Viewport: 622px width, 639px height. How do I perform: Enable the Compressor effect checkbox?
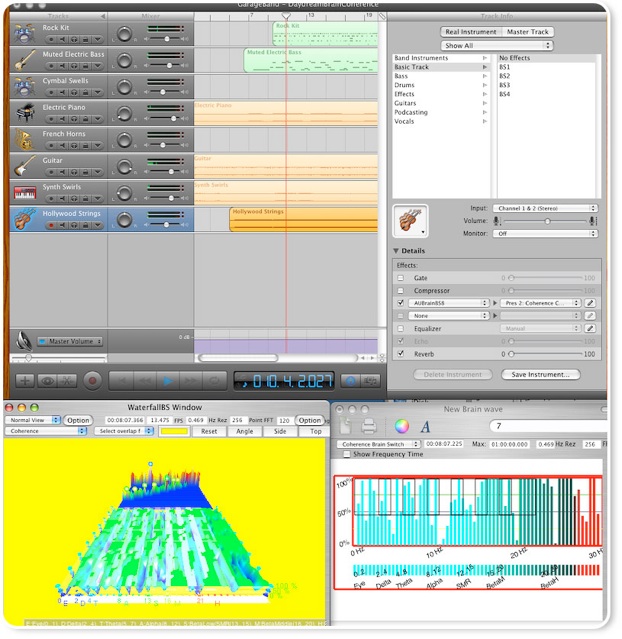tap(401, 291)
